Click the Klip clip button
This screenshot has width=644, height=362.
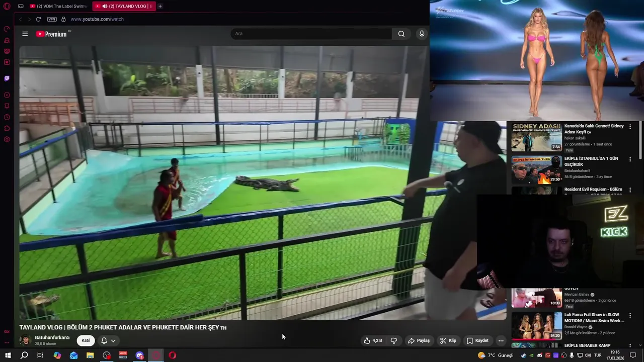[x=448, y=340]
